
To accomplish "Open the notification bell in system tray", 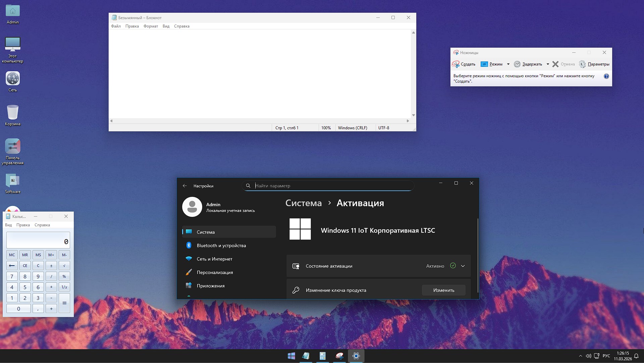I will point(637,356).
